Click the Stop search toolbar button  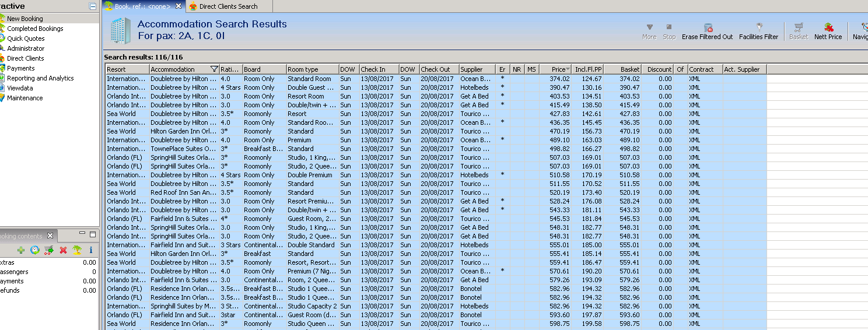coord(669,31)
